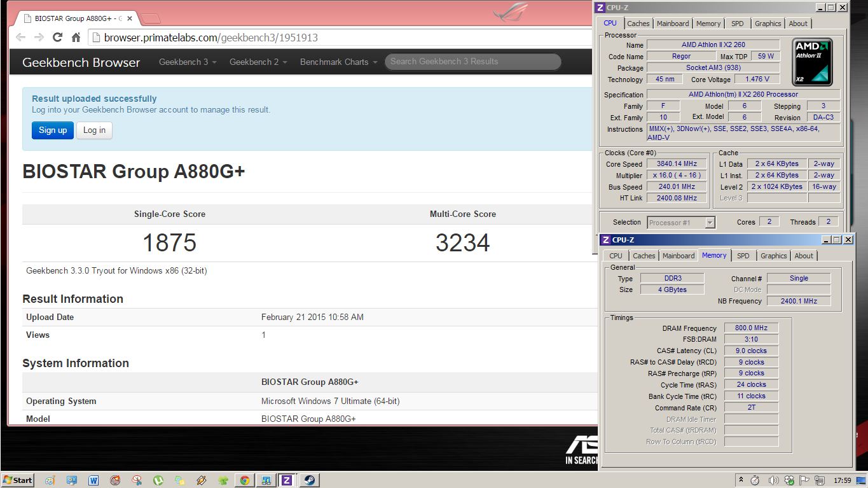Click the browser address bar URL
The width and height of the screenshot is (868, 488).
(x=210, y=38)
